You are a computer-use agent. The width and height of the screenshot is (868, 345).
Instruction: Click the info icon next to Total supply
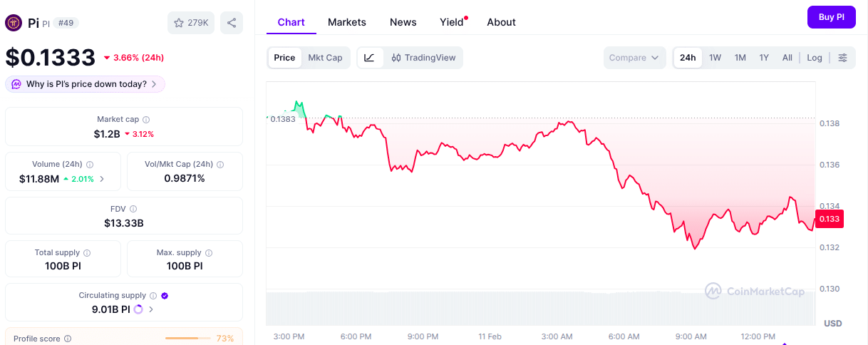pos(87,253)
